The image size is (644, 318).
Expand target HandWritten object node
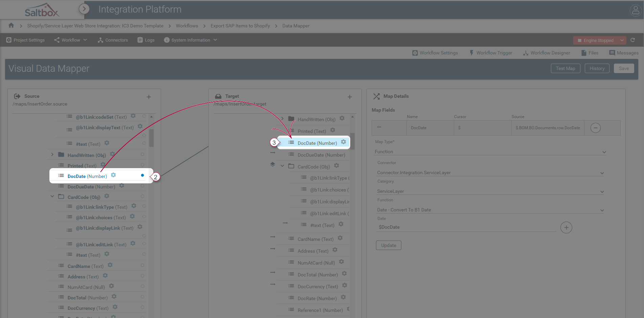coord(283,119)
